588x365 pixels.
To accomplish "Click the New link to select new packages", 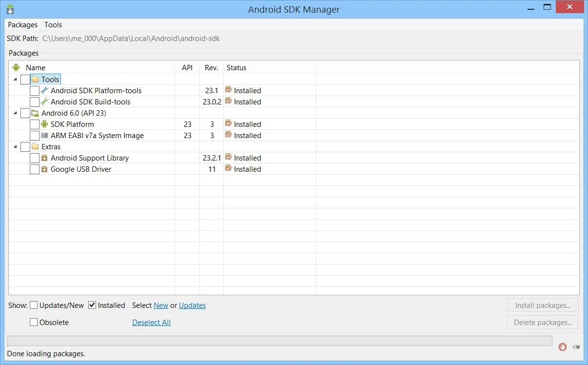I will coord(161,305).
